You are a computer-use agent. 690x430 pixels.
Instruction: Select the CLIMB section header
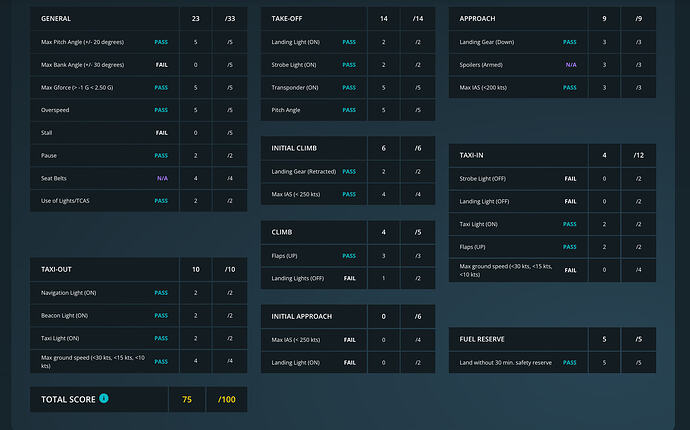pos(282,232)
